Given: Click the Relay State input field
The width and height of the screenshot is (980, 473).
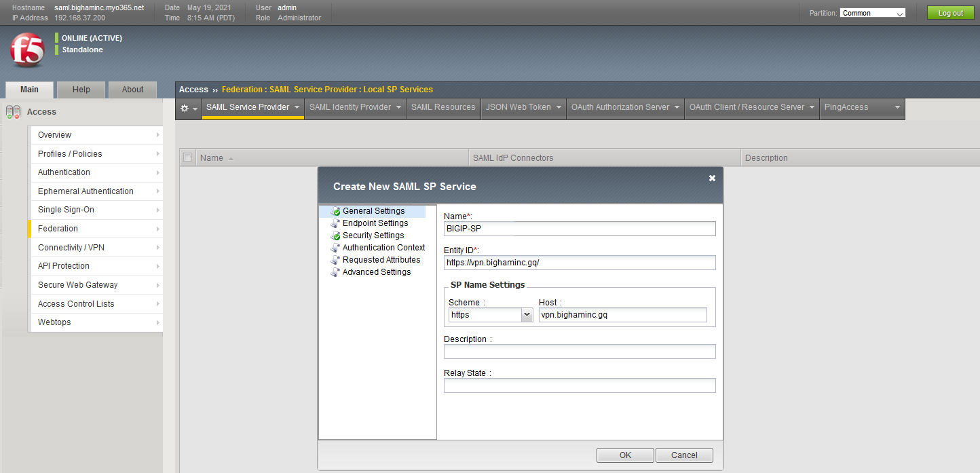Looking at the screenshot, I should pos(580,385).
